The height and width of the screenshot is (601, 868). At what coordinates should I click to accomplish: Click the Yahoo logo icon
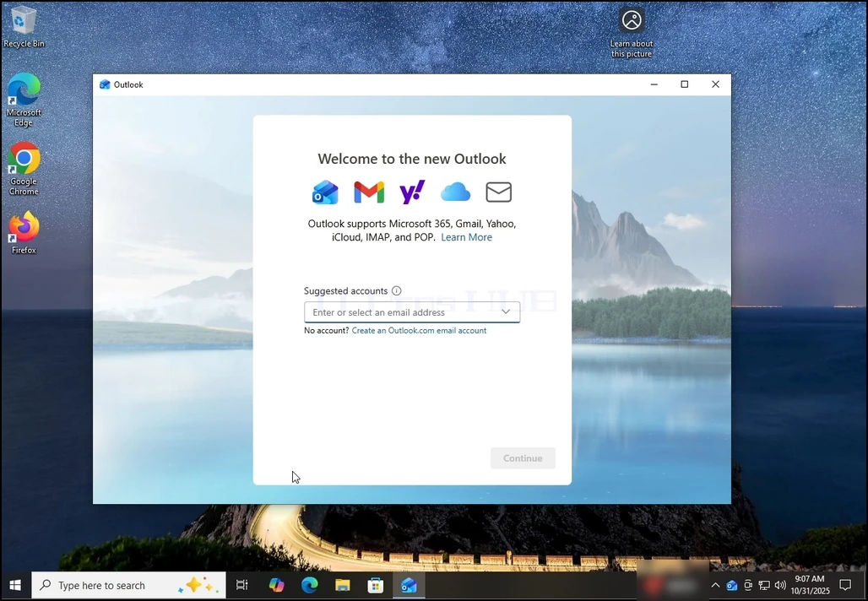tap(412, 192)
